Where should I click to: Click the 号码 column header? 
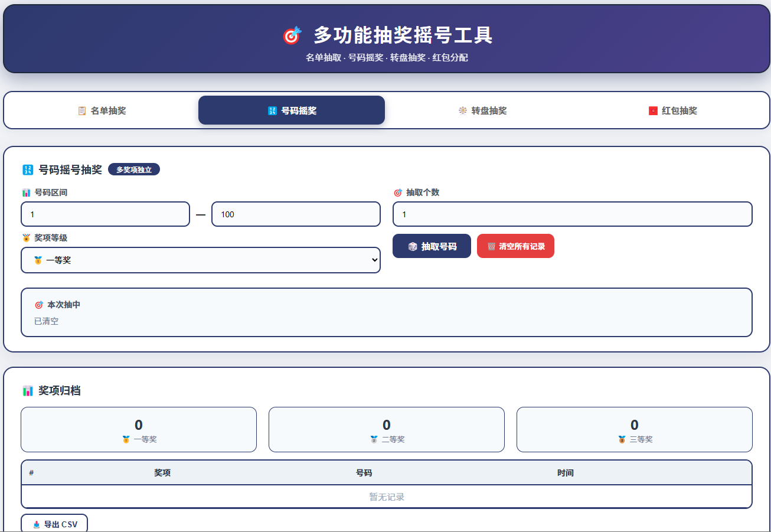tap(364, 473)
